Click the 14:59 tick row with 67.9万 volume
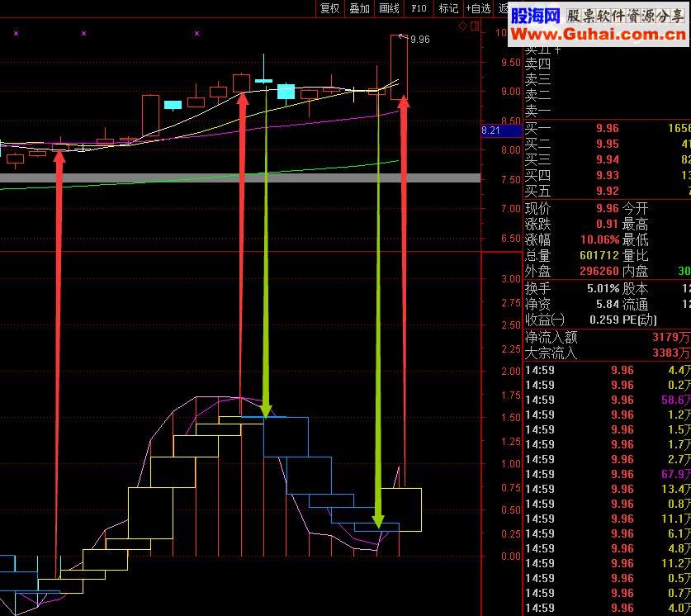Viewport: 691px width, 616px height. click(x=608, y=474)
